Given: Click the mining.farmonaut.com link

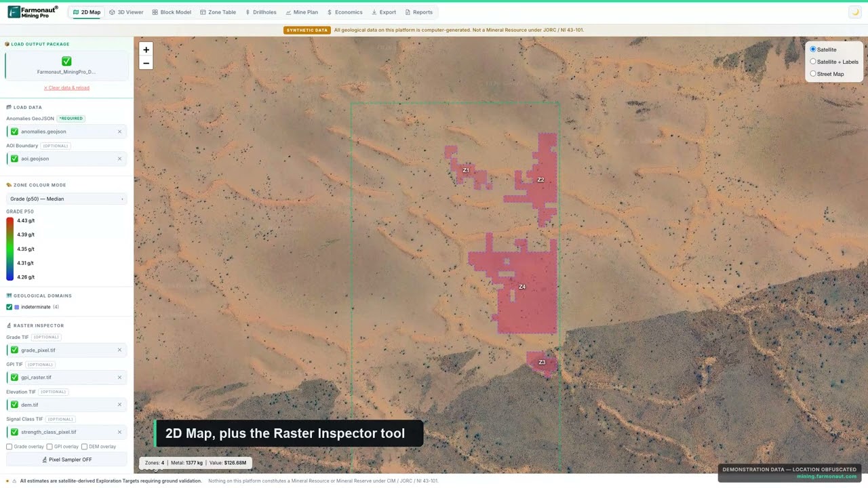Looking at the screenshot, I should [827, 476].
